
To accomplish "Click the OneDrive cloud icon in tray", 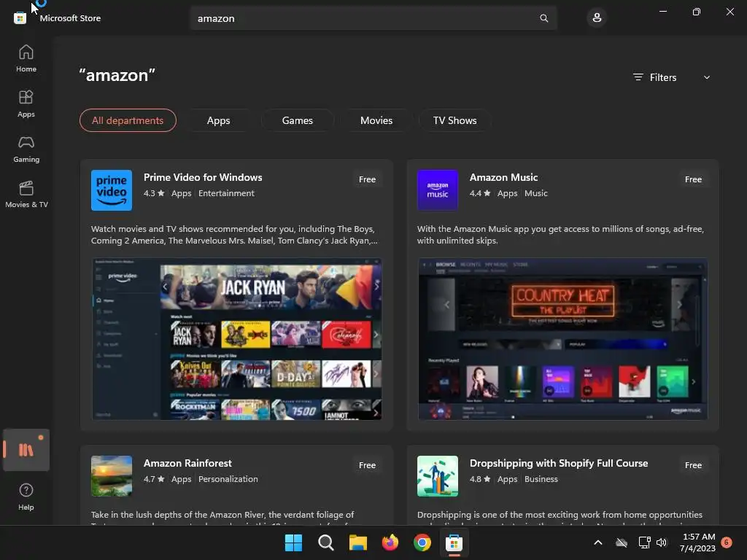I will pos(622,542).
